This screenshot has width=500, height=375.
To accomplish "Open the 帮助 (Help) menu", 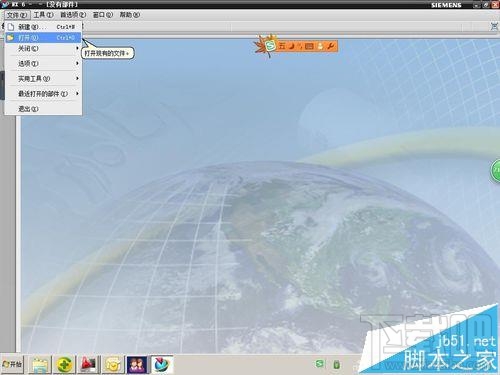I will pyautogui.click(x=130, y=15).
